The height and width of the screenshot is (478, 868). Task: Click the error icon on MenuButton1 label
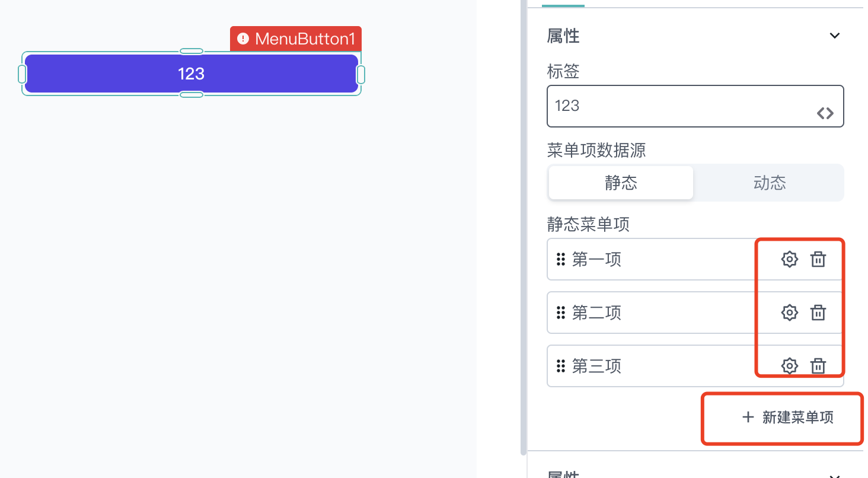242,39
